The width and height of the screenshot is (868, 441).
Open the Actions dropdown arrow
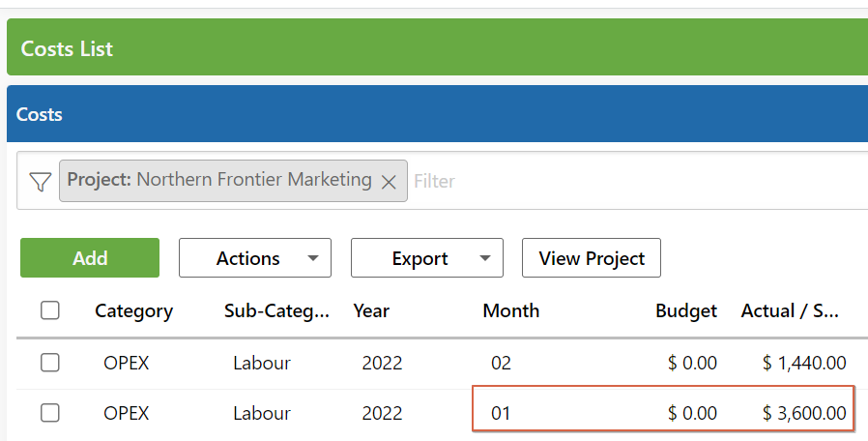[313, 258]
